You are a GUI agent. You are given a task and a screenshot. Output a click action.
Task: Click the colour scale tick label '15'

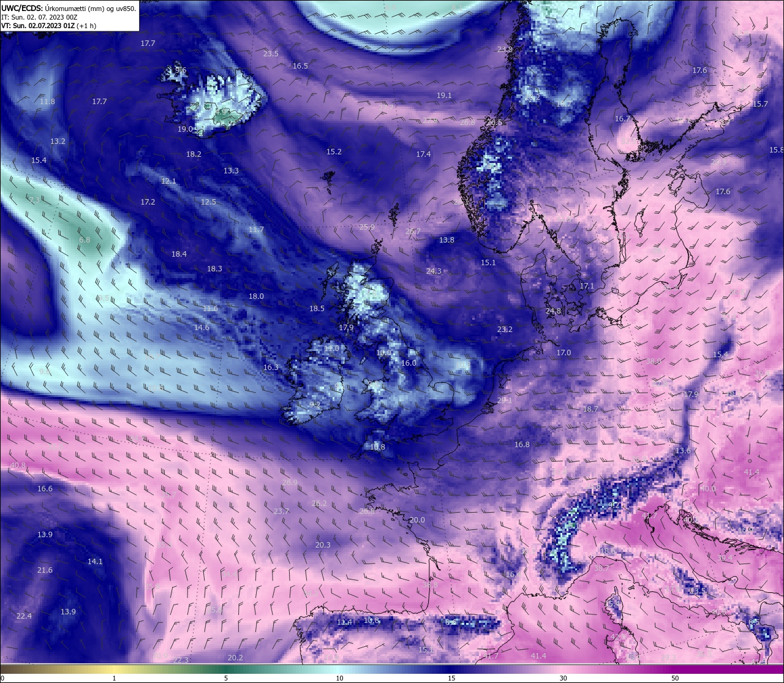click(x=451, y=678)
